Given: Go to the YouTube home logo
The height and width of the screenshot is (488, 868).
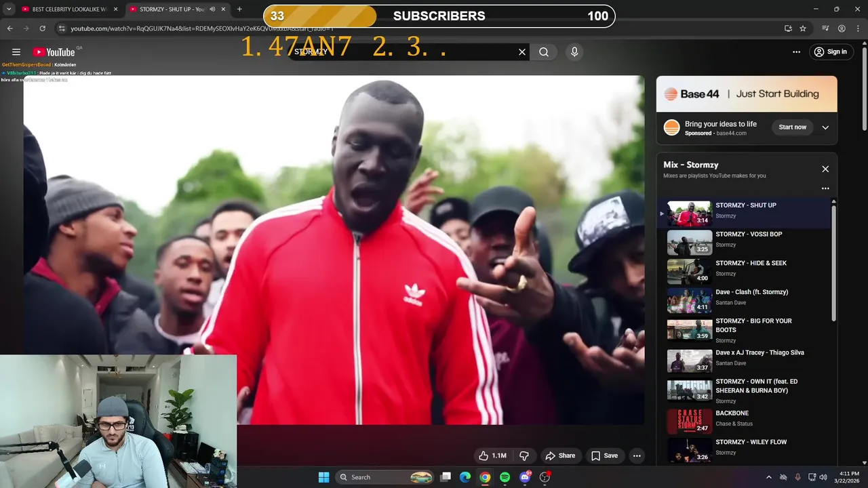Looking at the screenshot, I should click(54, 52).
